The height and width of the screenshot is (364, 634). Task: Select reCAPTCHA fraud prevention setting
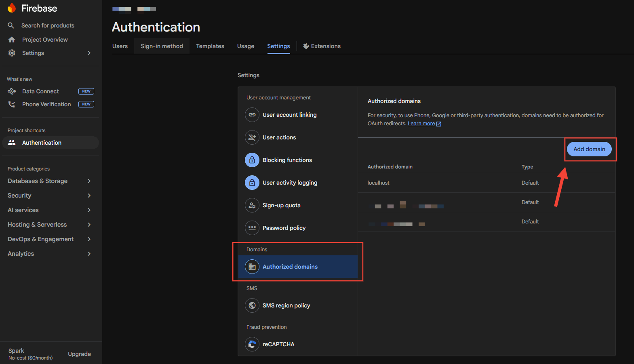point(298,344)
